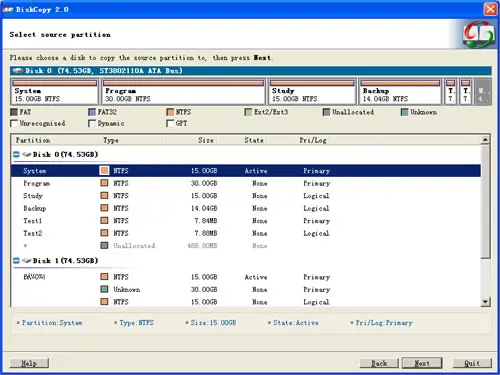
Task: Click the 'Size:15.00GB' status text
Action: tap(213, 323)
